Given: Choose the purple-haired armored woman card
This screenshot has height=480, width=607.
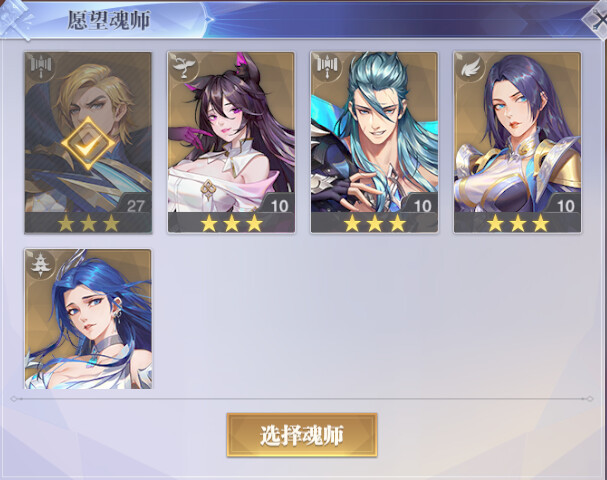Looking at the screenshot, I should (518, 142).
